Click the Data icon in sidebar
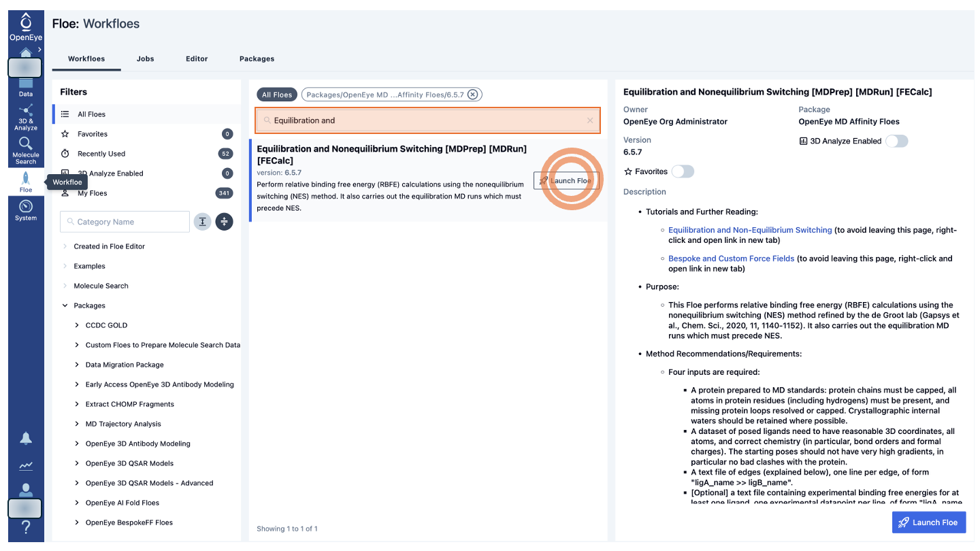The height and width of the screenshot is (551, 980). pos(26,87)
